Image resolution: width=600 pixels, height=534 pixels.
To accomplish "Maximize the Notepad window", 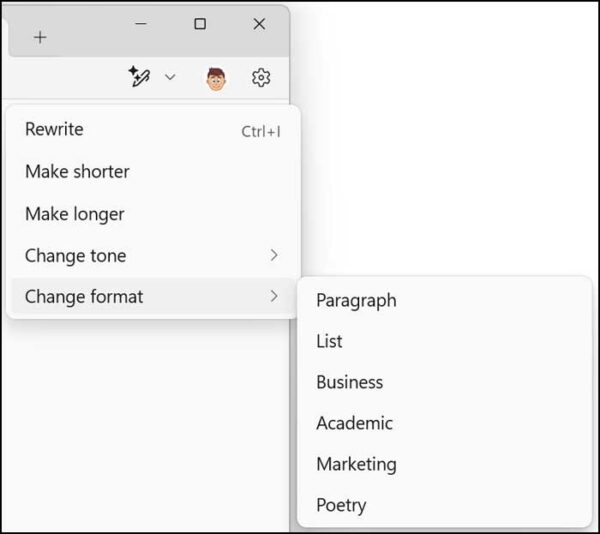I will [200, 24].
